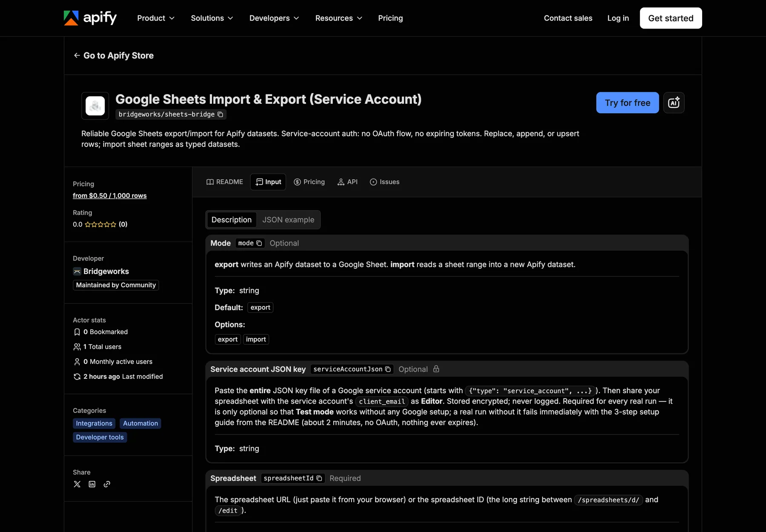Click the rating stars

[100, 224]
